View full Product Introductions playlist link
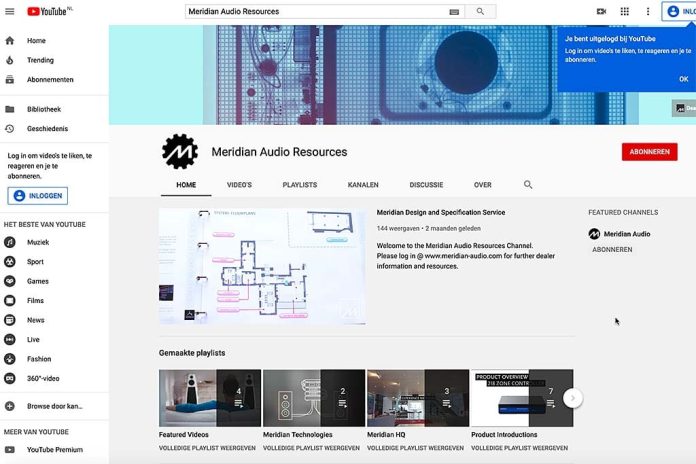Viewport: 696px width, 464px height. pyautogui.click(x=519, y=448)
